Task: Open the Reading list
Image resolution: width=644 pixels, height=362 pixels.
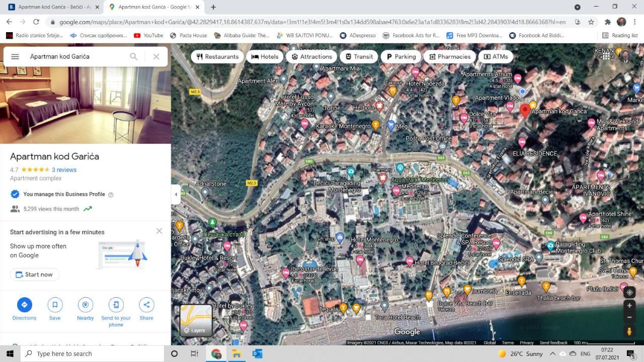Action: pyautogui.click(x=620, y=36)
